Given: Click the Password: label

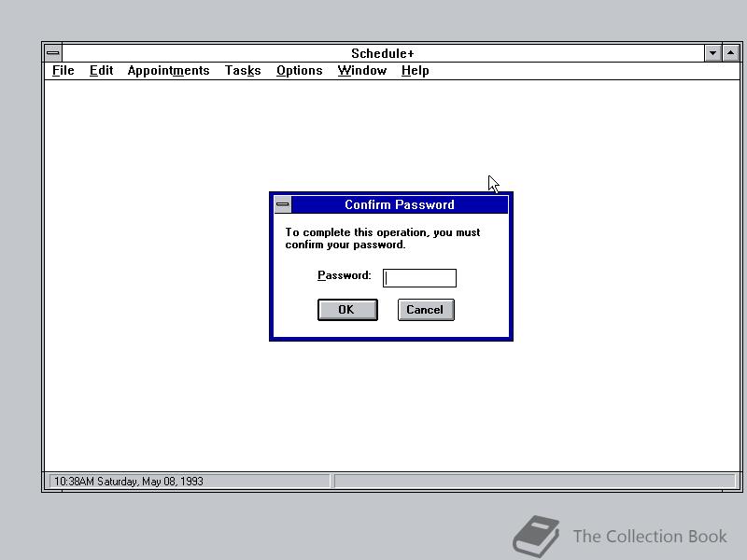Looking at the screenshot, I should coord(344,275).
